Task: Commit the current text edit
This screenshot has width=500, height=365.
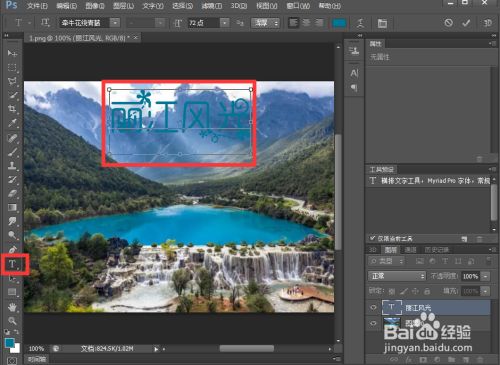Action: click(x=466, y=23)
